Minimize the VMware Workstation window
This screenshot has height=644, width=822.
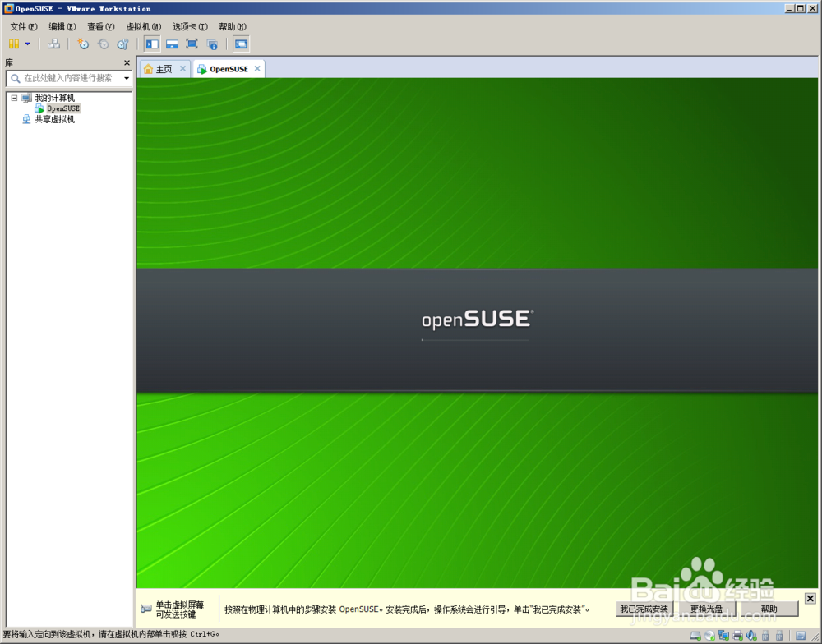pyautogui.click(x=789, y=8)
